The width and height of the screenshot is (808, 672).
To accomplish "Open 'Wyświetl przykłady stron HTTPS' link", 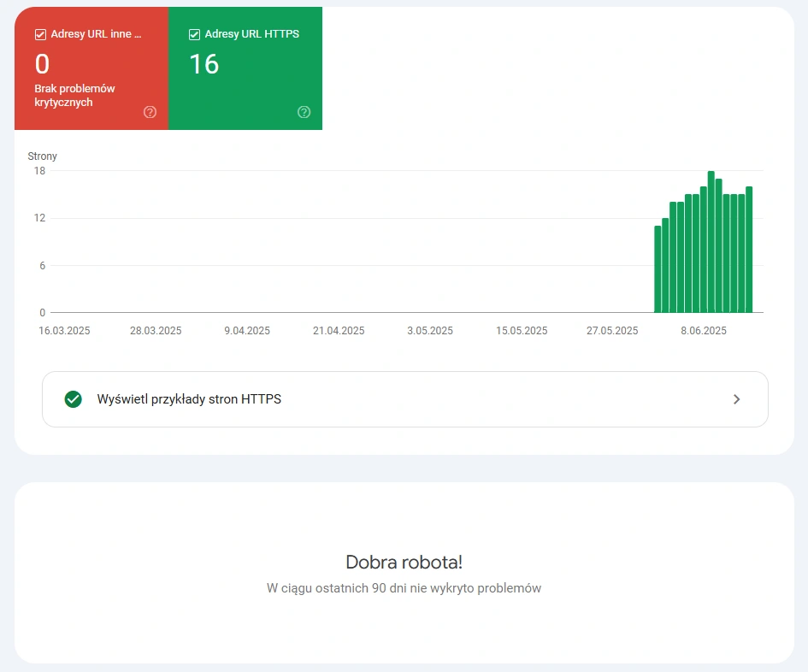I will tap(189, 399).
